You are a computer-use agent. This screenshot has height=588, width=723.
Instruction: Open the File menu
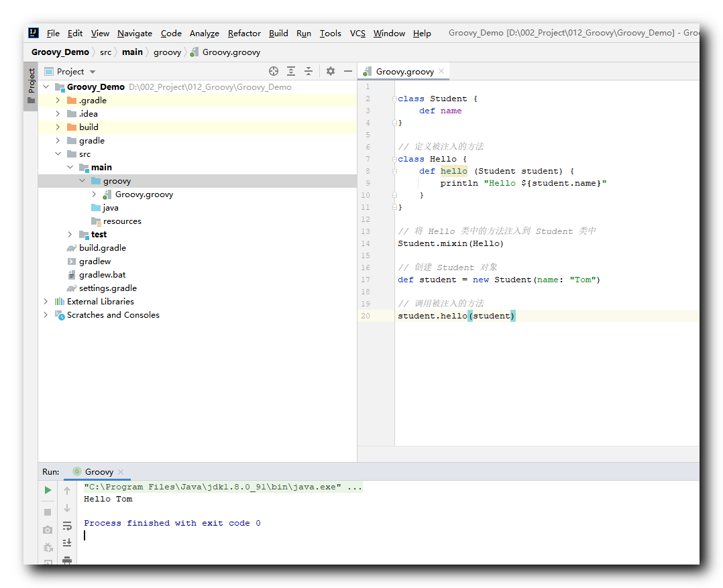point(53,33)
